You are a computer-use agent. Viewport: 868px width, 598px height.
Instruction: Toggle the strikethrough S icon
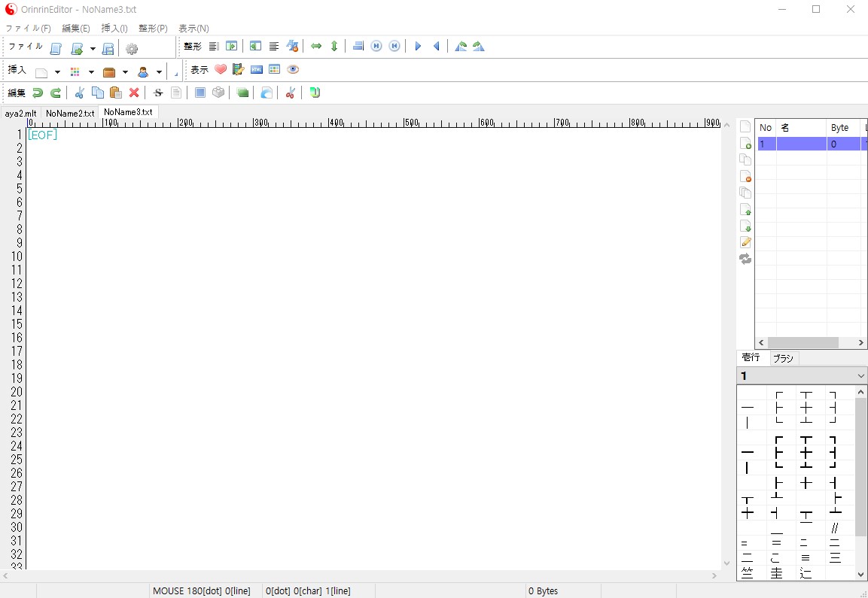[x=158, y=93]
